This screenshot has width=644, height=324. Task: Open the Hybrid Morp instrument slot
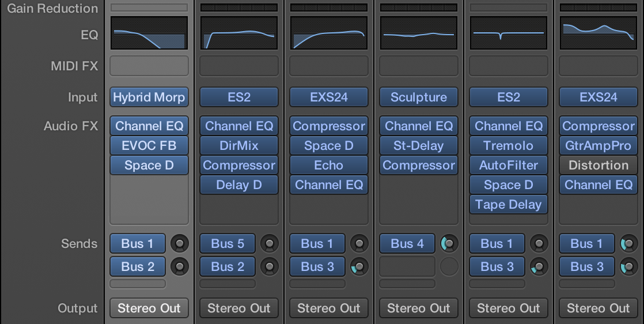tap(149, 97)
